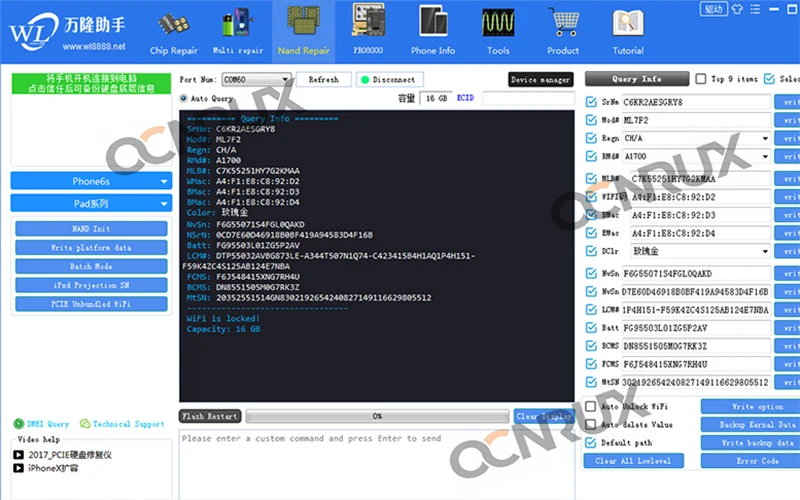Open the PRO8000 module
The width and height of the screenshot is (800, 500).
[x=368, y=29]
